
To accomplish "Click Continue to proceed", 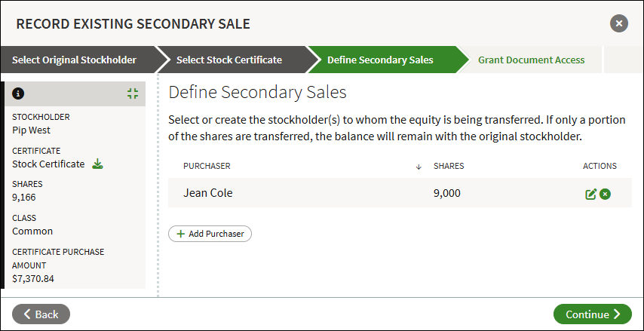I will (x=593, y=314).
